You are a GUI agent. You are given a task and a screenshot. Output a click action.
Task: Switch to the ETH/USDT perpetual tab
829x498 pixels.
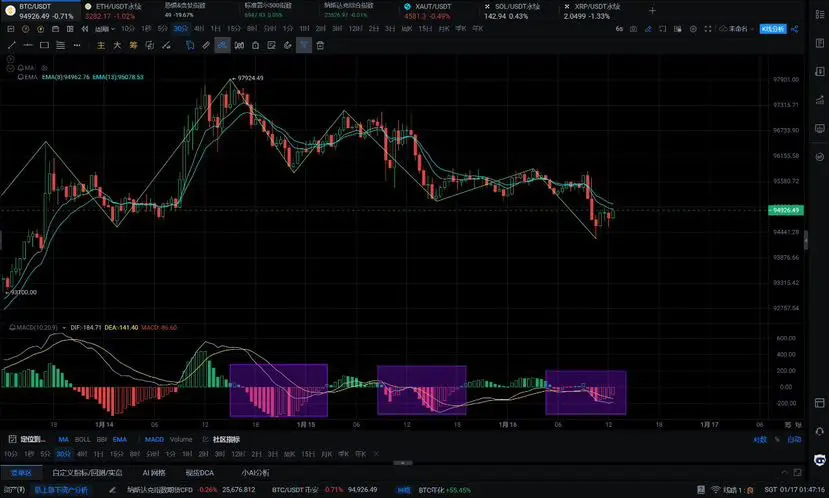pos(113,11)
